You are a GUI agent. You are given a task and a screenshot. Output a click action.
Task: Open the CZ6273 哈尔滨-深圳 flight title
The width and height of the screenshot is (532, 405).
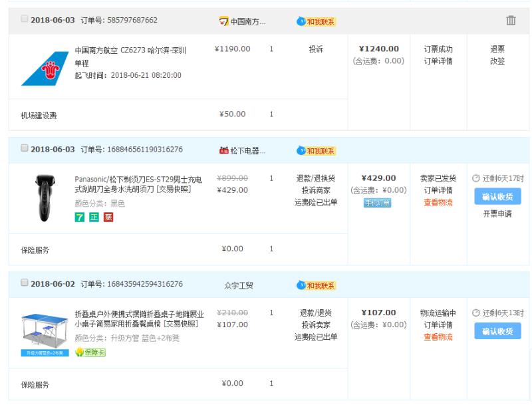point(130,57)
